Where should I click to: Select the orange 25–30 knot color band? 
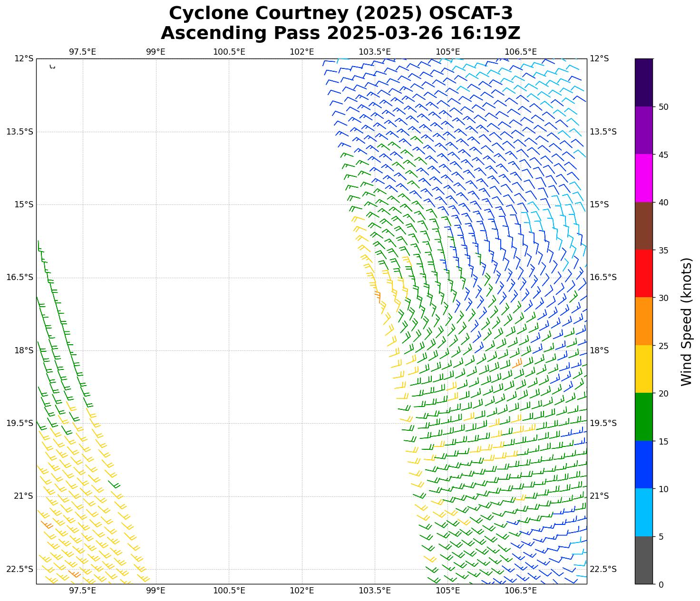[x=644, y=321]
